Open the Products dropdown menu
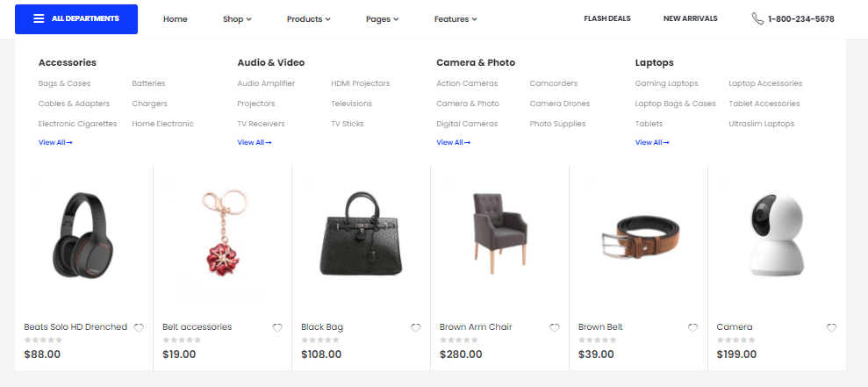Image resolution: width=868 pixels, height=387 pixels. click(309, 18)
